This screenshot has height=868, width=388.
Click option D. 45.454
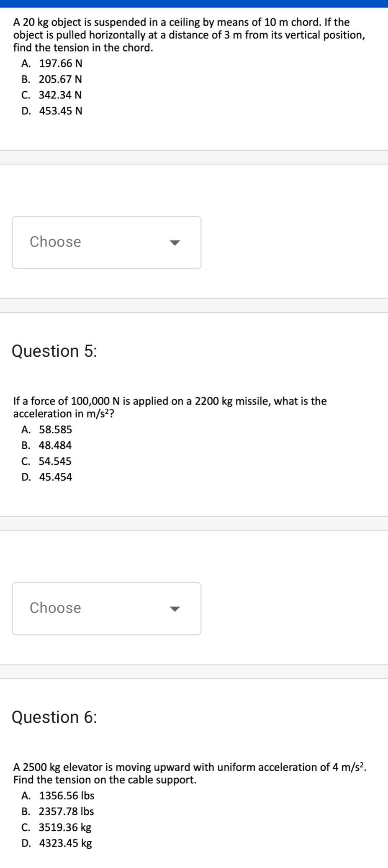(47, 477)
